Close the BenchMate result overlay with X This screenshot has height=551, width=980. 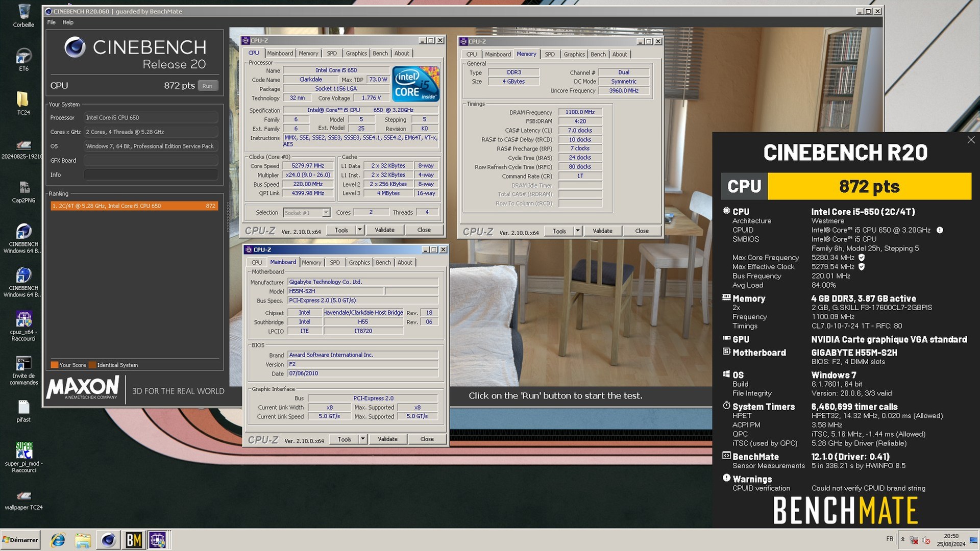coord(971,140)
